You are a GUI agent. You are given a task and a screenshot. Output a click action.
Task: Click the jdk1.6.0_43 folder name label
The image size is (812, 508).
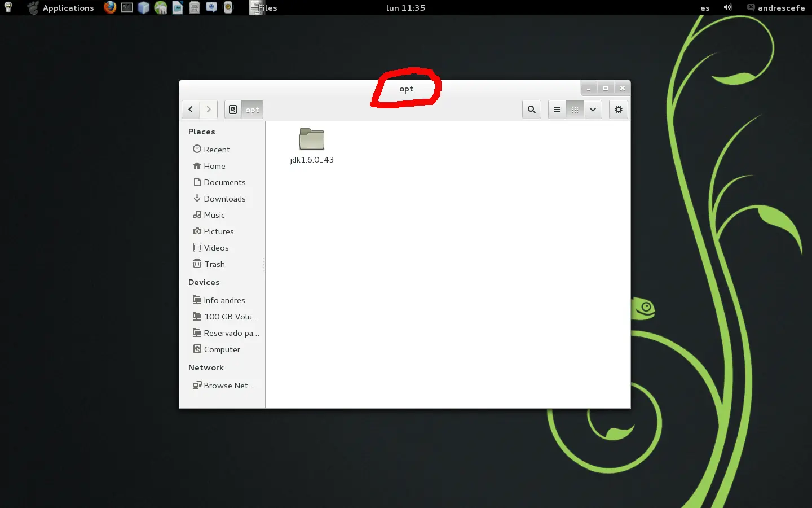[312, 160]
